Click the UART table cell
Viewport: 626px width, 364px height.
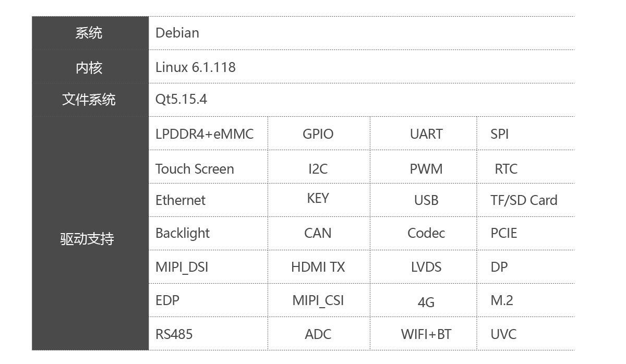pyautogui.click(x=426, y=134)
